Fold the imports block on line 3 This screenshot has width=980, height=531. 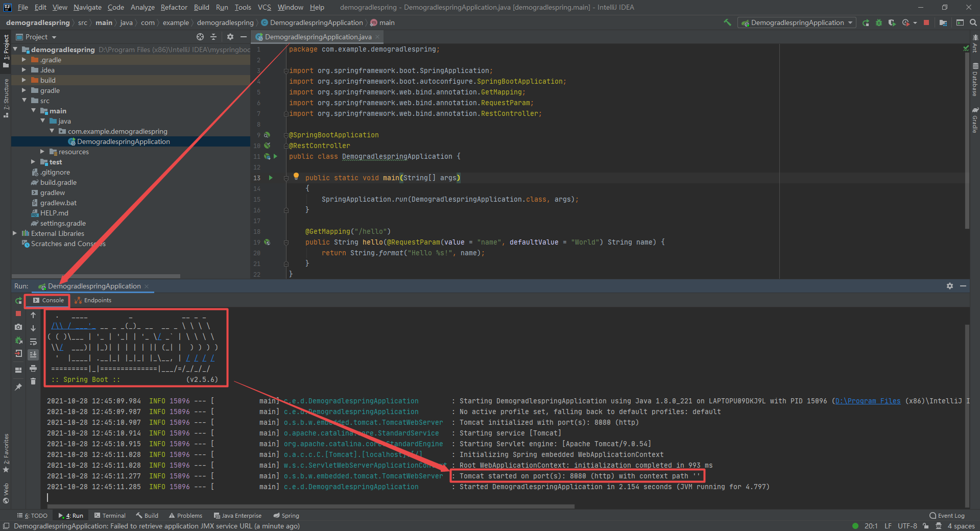(286, 71)
